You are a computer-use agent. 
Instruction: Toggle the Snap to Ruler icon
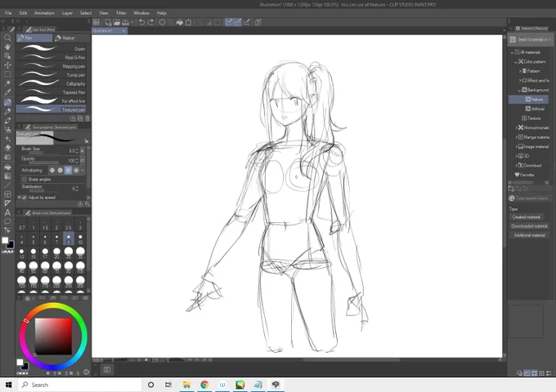point(229,22)
